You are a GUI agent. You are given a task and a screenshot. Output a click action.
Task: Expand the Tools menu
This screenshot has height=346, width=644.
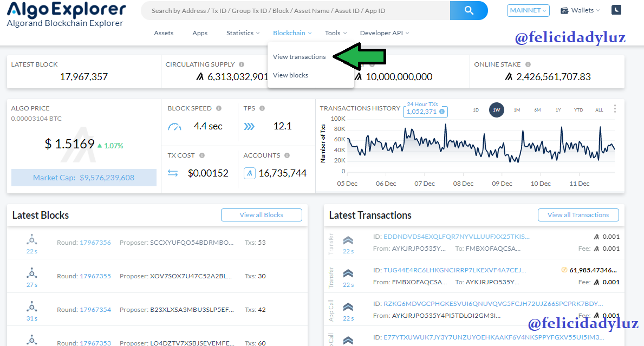(336, 33)
